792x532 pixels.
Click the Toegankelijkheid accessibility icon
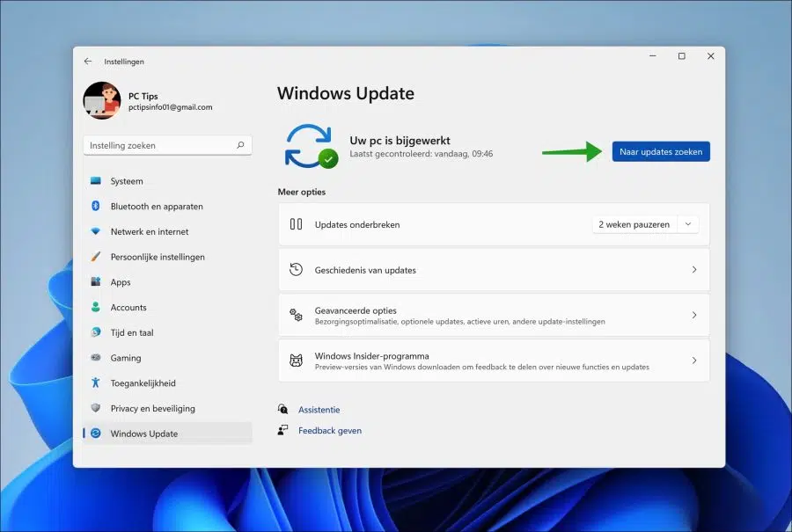[x=95, y=383]
